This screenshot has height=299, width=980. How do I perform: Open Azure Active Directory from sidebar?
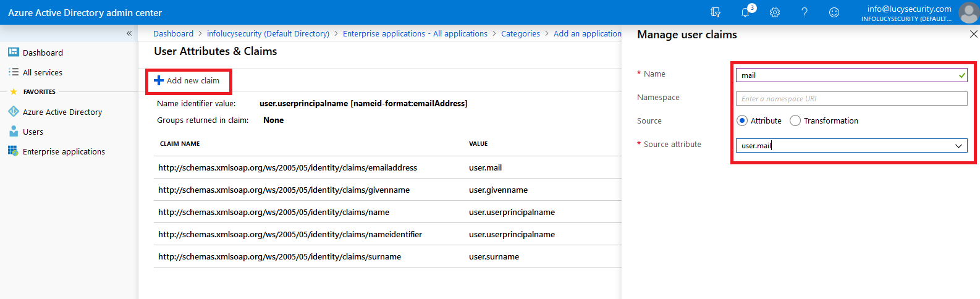62,112
